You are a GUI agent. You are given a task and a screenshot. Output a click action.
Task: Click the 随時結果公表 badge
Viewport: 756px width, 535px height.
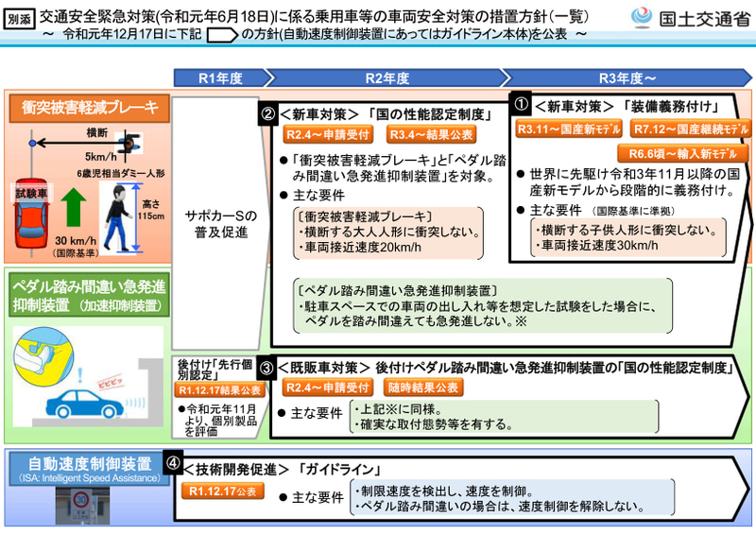click(422, 388)
